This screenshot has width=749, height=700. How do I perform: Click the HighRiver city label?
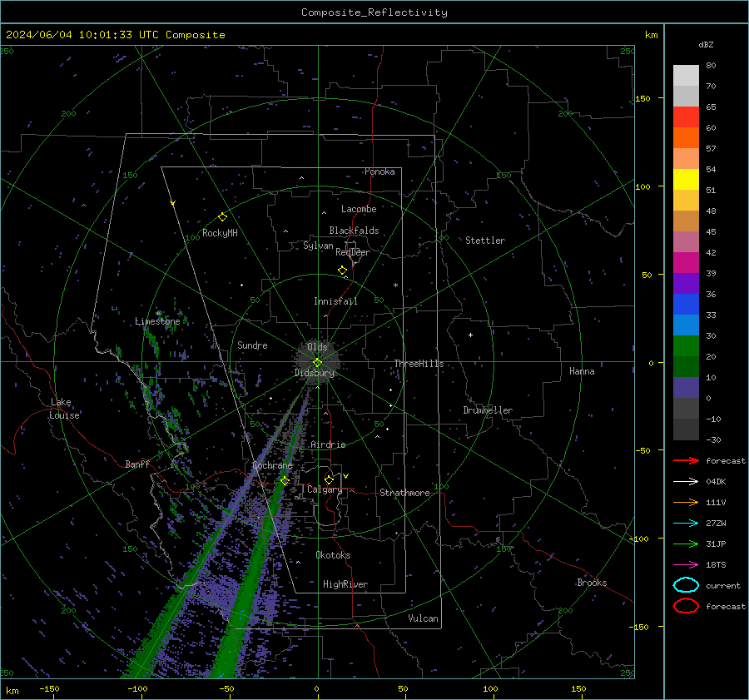point(345,584)
